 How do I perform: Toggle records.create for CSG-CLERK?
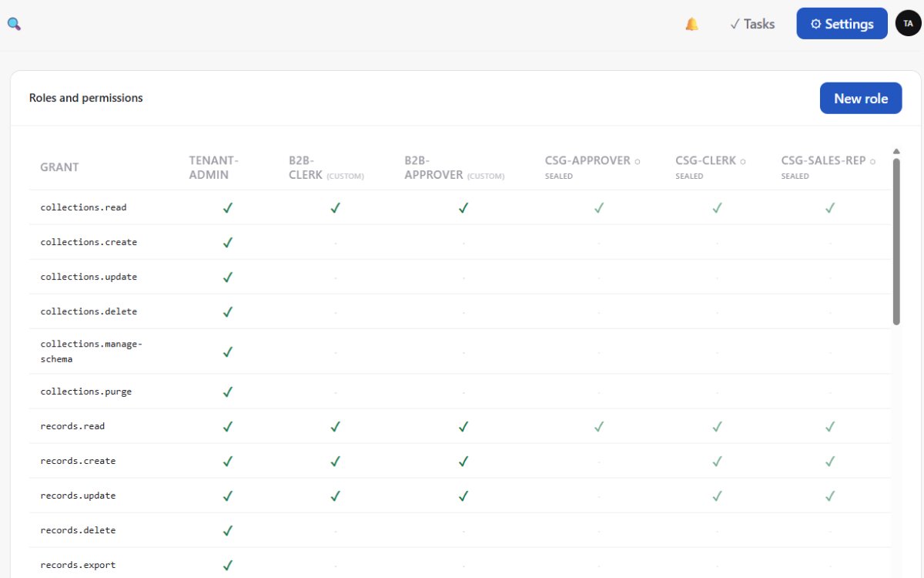(x=717, y=461)
